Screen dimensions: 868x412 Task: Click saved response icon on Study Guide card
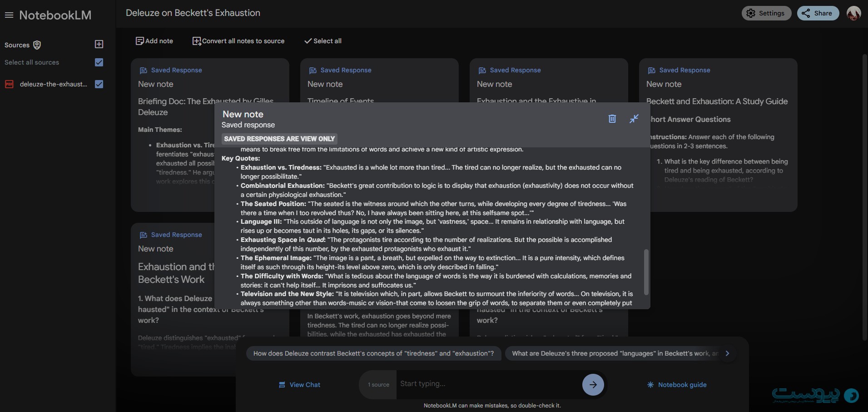tap(652, 70)
